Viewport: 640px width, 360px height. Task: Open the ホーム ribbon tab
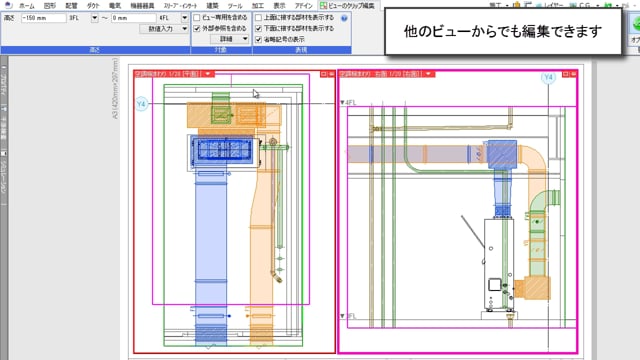pos(27,6)
